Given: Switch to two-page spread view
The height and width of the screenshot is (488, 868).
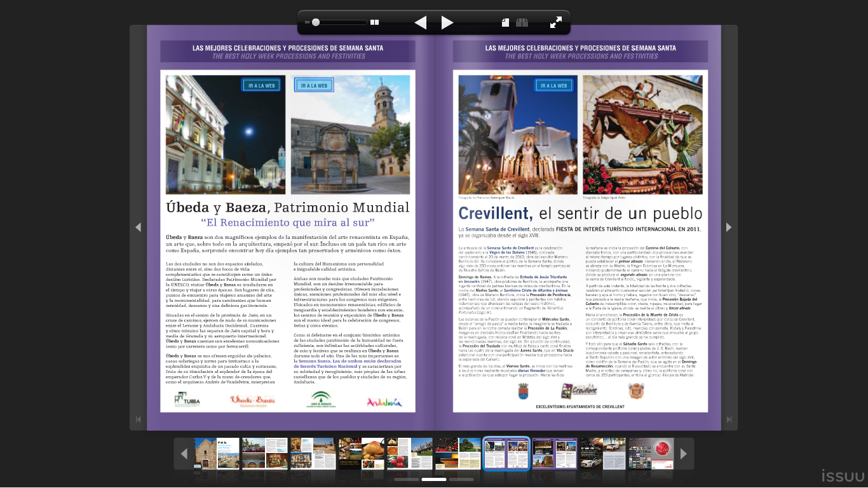Looking at the screenshot, I should 522,23.
